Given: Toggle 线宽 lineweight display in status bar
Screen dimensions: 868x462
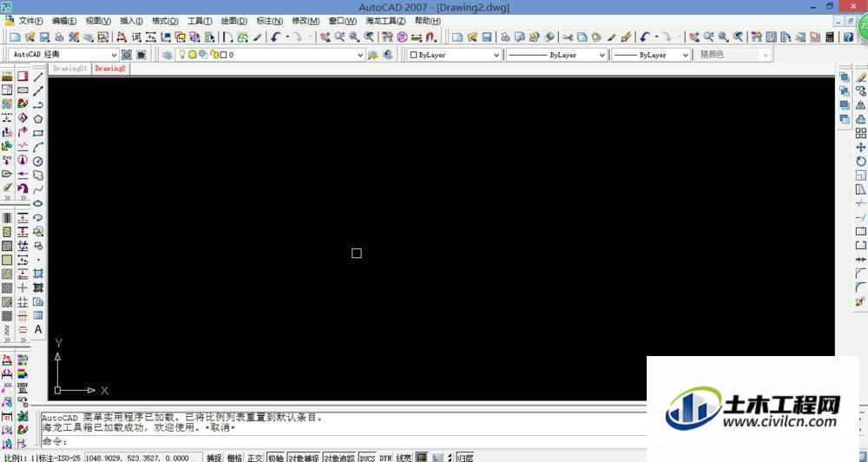Looking at the screenshot, I should (x=404, y=458).
